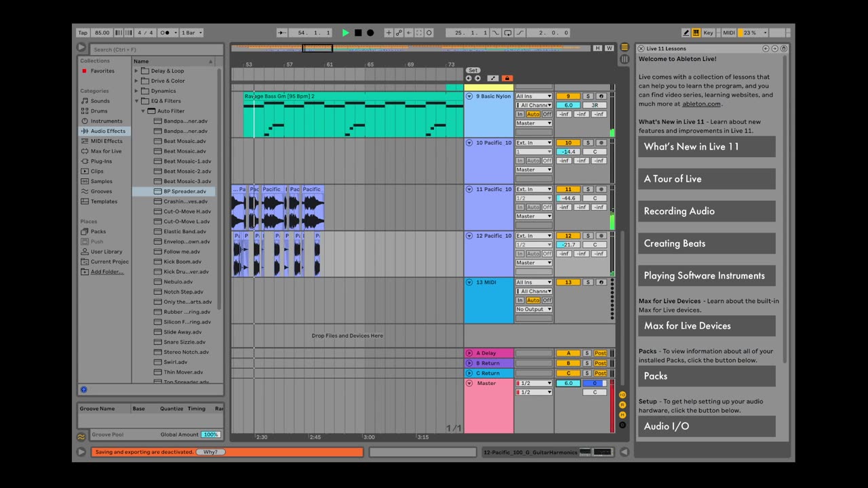Viewport: 868px width, 488px height.
Task: Open Max for Live category
Action: (x=106, y=151)
